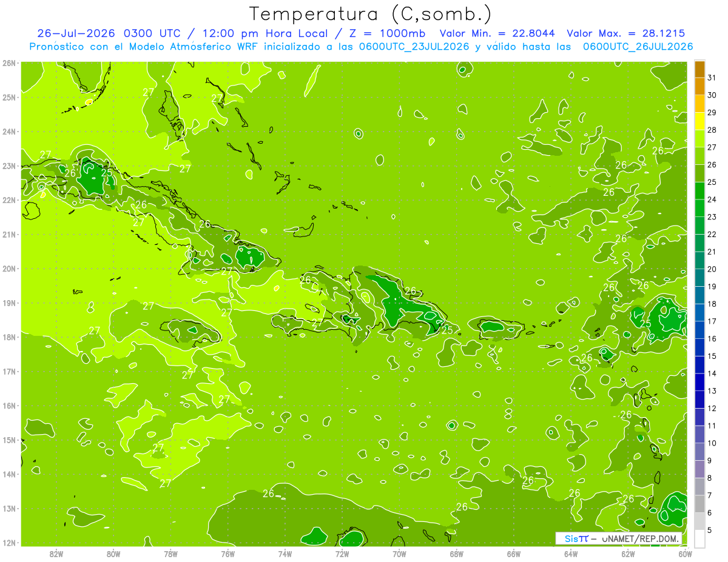The width and height of the screenshot is (728, 562).
Task: Select 'Valor Max. = 28.1215' in the header
Action: pyautogui.click(x=625, y=33)
